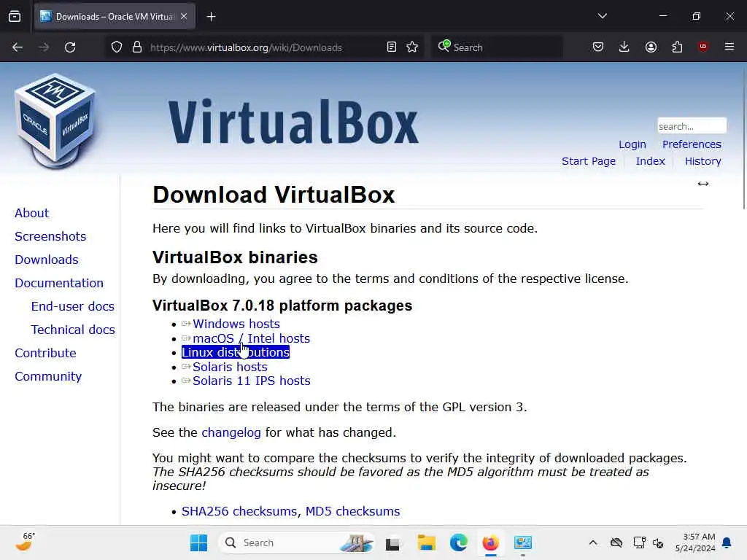Open Screenshots in the sidebar
747x560 pixels.
click(50, 236)
